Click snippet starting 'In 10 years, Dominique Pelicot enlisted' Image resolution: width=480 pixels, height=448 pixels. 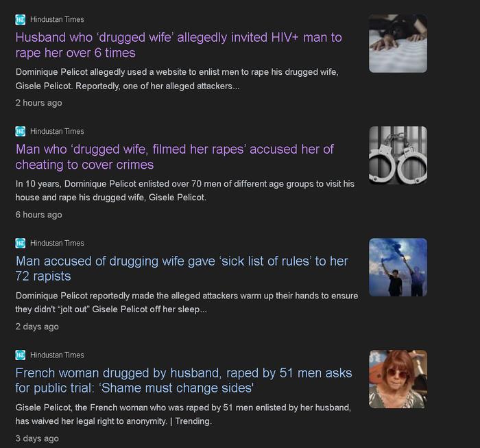point(185,191)
